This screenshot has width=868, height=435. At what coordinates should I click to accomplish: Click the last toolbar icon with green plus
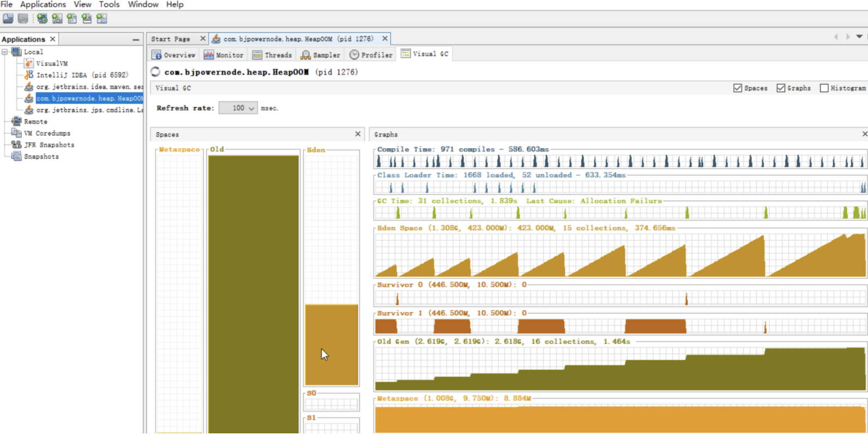(x=101, y=19)
